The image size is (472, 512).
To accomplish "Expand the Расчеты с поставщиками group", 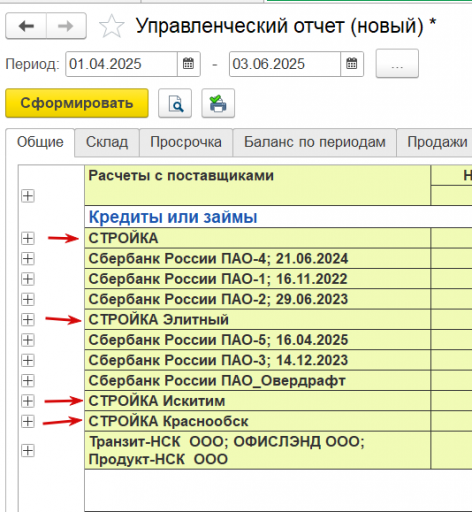I will coord(28,196).
